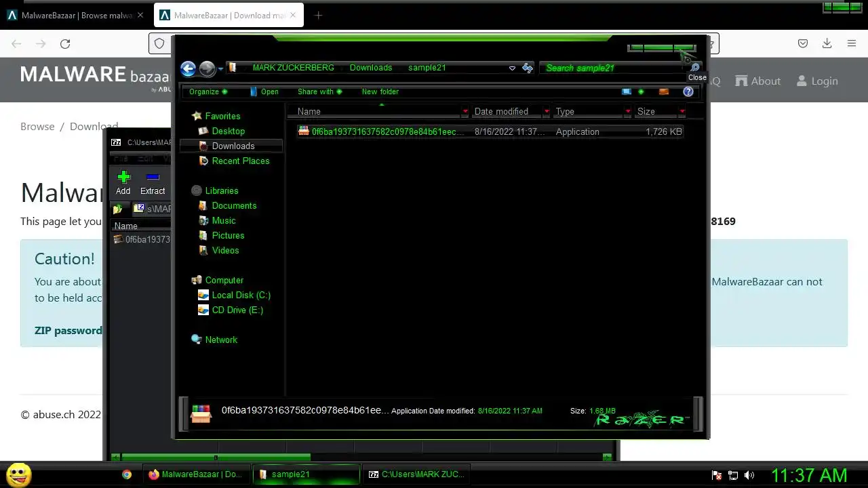
Task: Click sample21 in the address breadcrumb
Action: pos(427,68)
